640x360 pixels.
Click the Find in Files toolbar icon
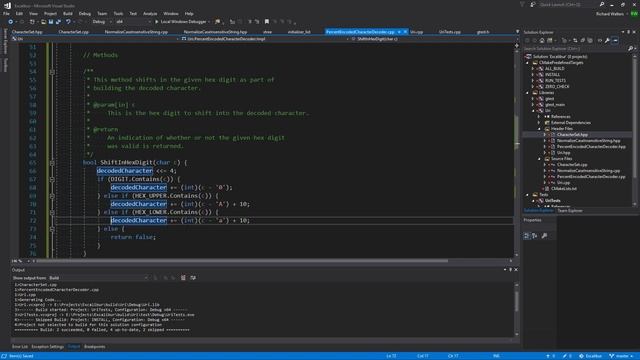pyautogui.click(x=218, y=22)
